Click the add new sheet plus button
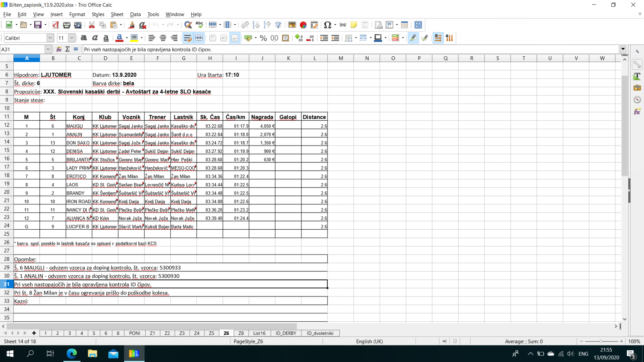Viewport: 644px width, 362px height. (x=34, y=333)
